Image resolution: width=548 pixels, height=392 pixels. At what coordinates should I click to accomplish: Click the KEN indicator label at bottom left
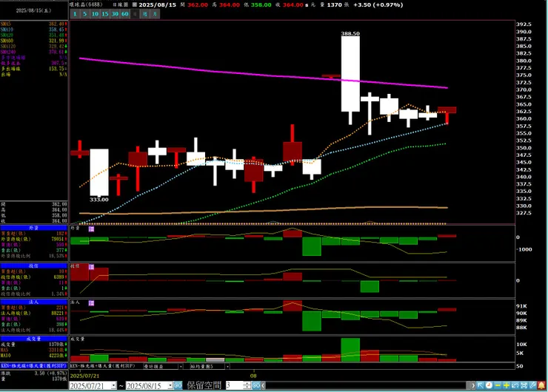point(34,366)
